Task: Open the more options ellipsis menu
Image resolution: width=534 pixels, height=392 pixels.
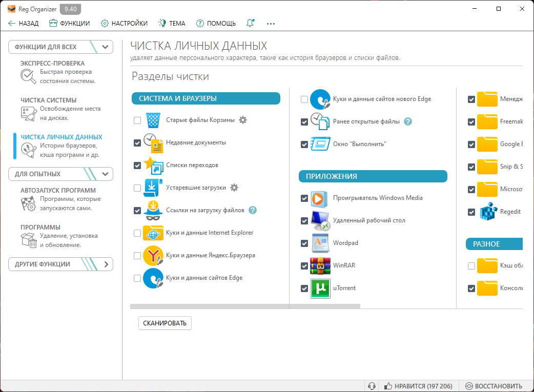Action: pyautogui.click(x=271, y=24)
